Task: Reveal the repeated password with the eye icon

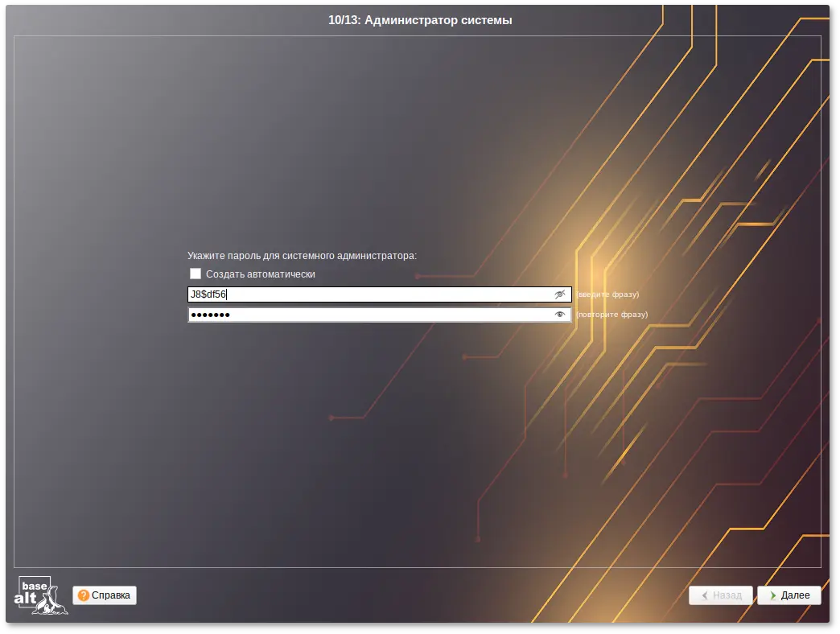Action: coord(560,315)
